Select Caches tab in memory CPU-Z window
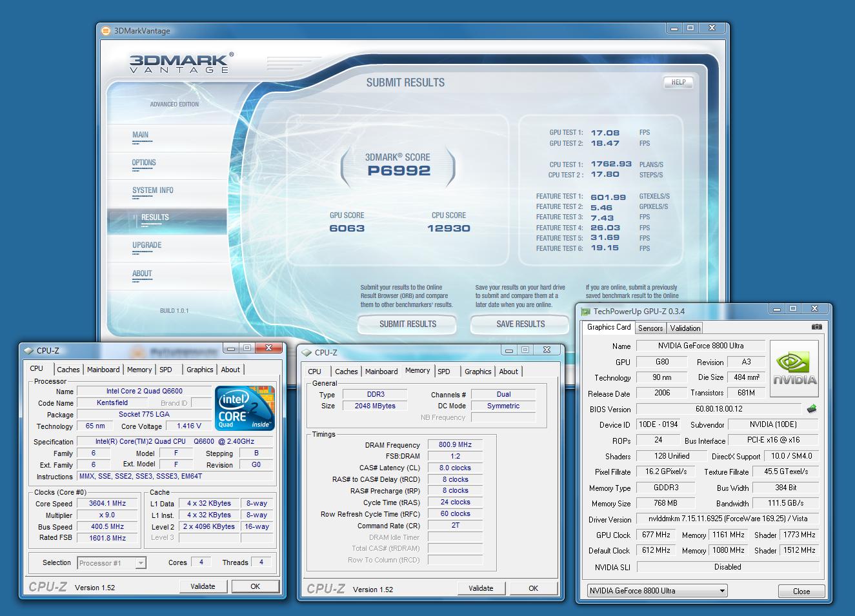The width and height of the screenshot is (855, 616). click(346, 372)
